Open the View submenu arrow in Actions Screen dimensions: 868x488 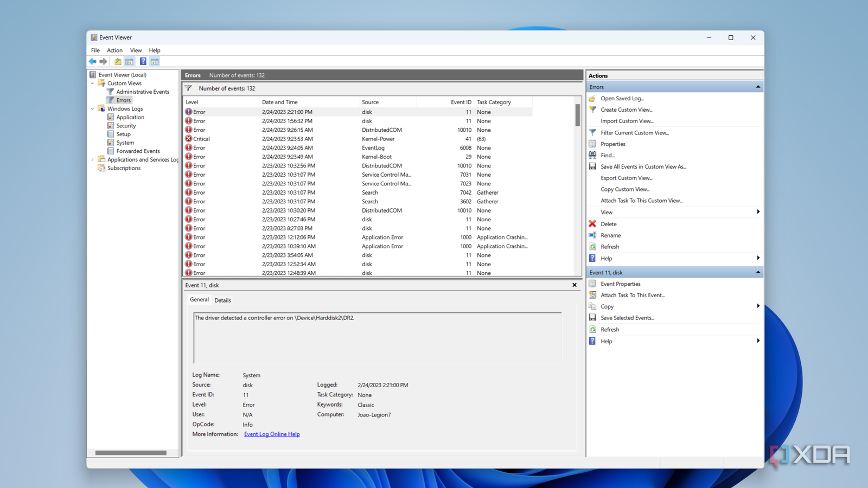coord(758,212)
